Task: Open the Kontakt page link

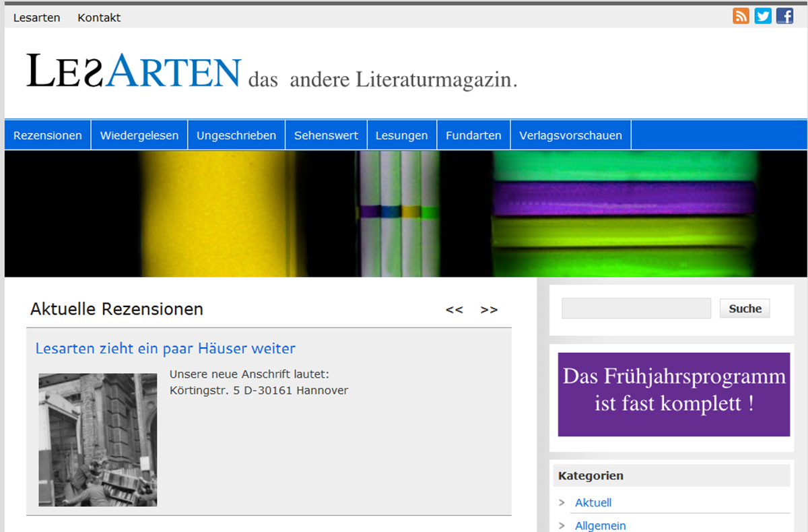Action: coord(99,18)
